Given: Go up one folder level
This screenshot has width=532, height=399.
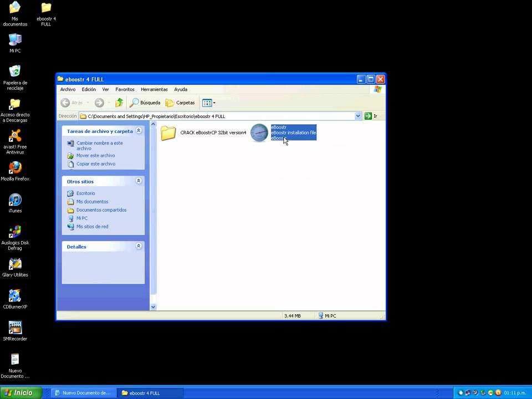Looking at the screenshot, I should click(x=119, y=103).
